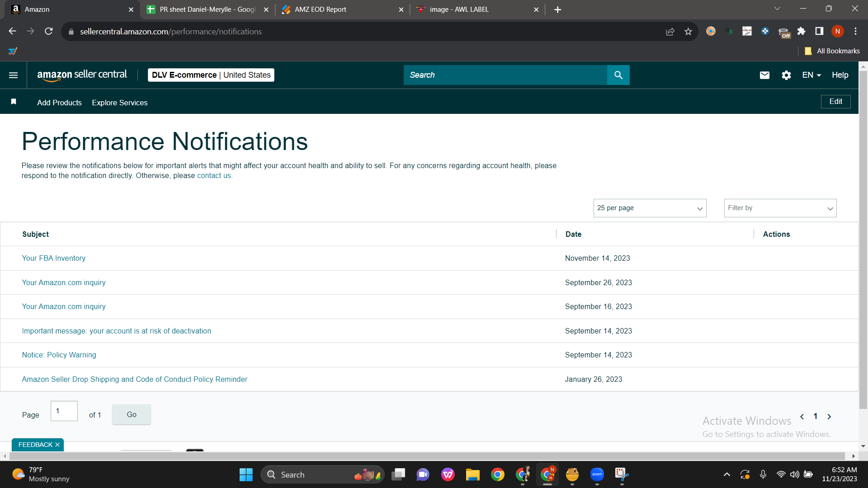Click the volume speaker tray icon

794,474
